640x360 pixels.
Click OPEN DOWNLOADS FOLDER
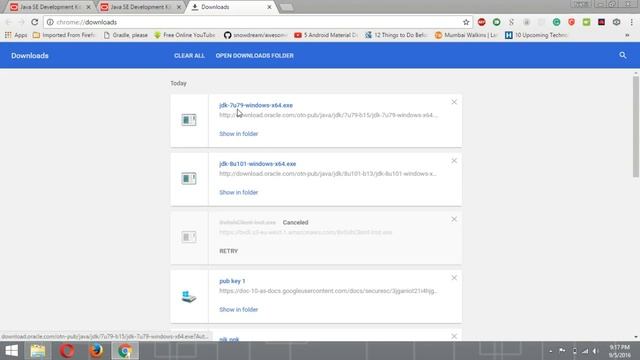255,56
